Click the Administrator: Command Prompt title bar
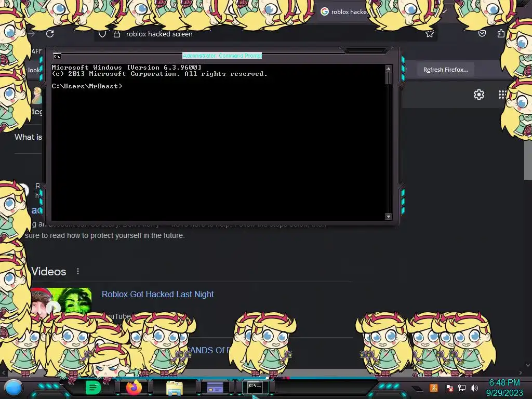The image size is (532, 399). coord(222,56)
